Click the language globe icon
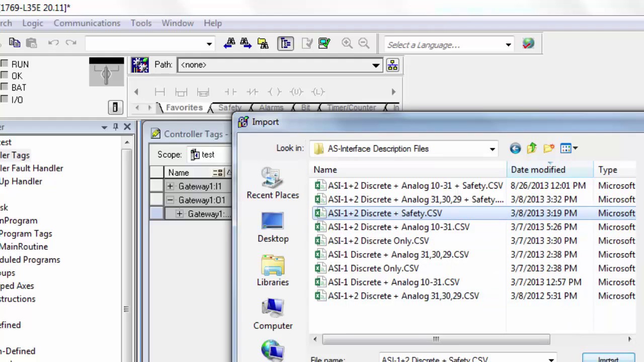644x362 pixels. (x=528, y=44)
